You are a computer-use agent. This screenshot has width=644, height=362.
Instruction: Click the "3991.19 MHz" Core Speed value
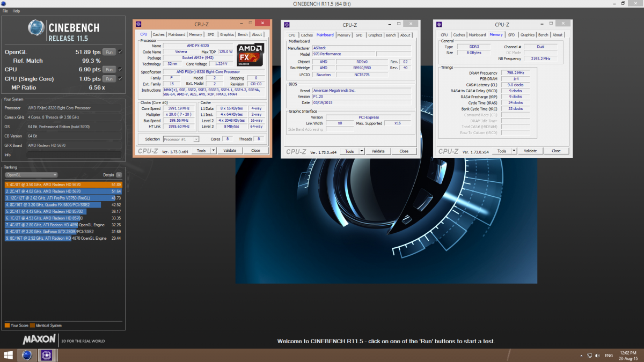tap(179, 108)
